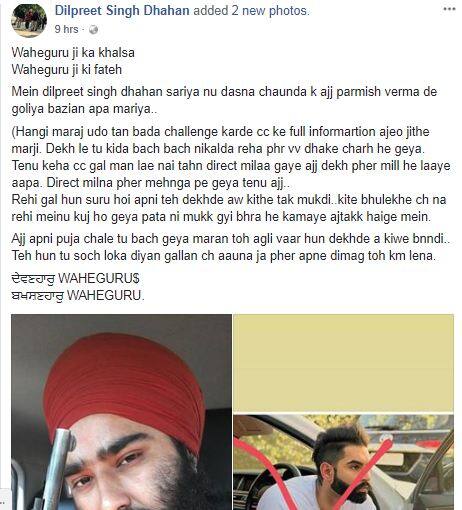Click the yellow blank area above car photo
The width and height of the screenshot is (462, 510).
pyautogui.click(x=343, y=364)
